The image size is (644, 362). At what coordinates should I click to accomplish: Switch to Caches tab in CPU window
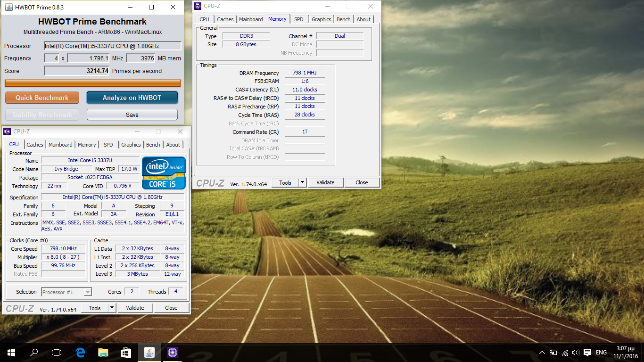35,145
